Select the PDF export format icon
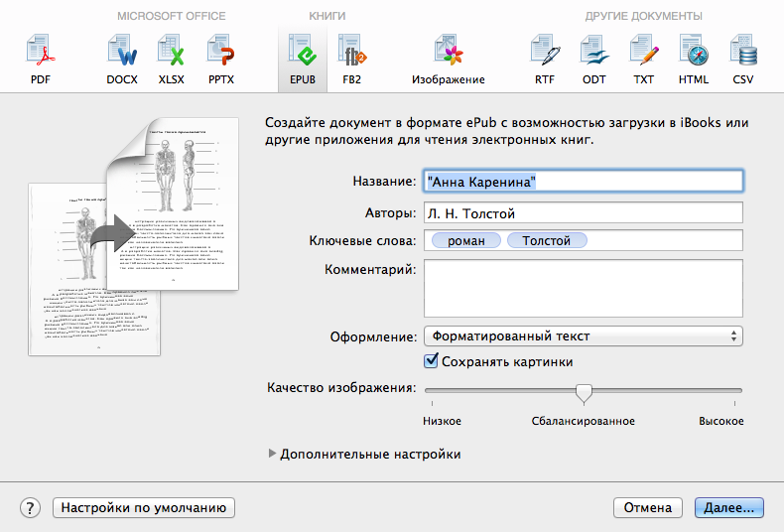Image resolution: width=784 pixels, height=532 pixels. [40, 58]
